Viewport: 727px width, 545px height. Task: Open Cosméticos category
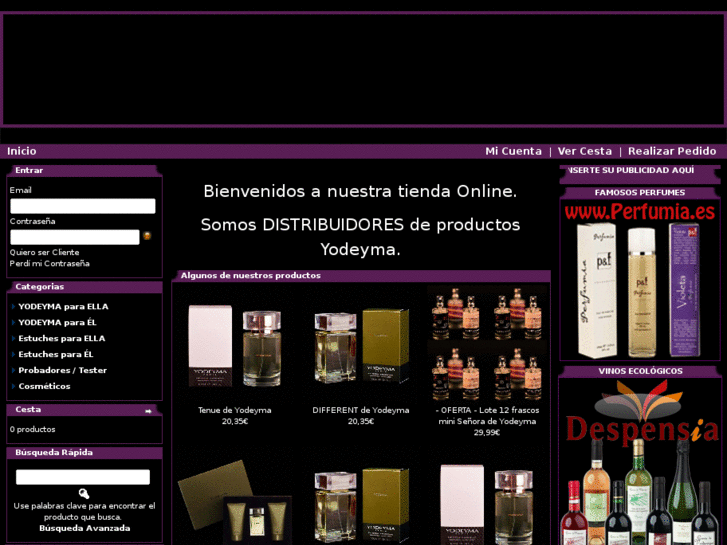(45, 386)
